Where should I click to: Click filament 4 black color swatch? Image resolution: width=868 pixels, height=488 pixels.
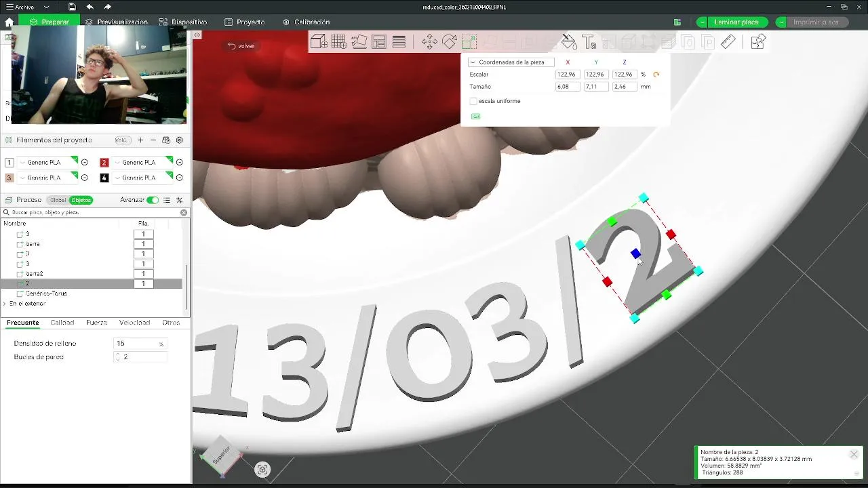pyautogui.click(x=104, y=178)
